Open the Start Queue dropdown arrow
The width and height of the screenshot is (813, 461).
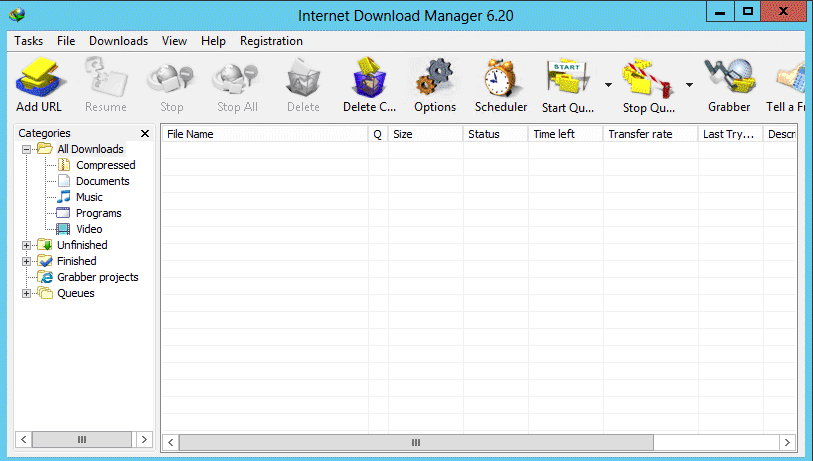pyautogui.click(x=608, y=85)
